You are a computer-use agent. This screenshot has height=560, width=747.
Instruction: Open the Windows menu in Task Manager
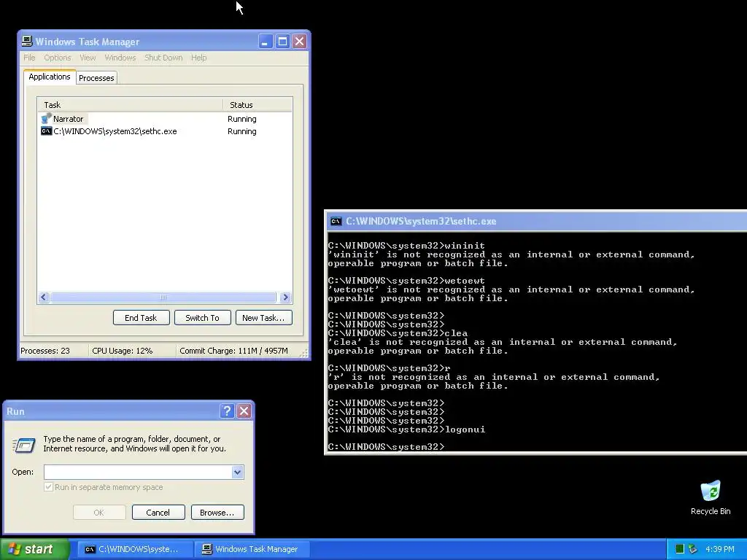[x=120, y=58]
